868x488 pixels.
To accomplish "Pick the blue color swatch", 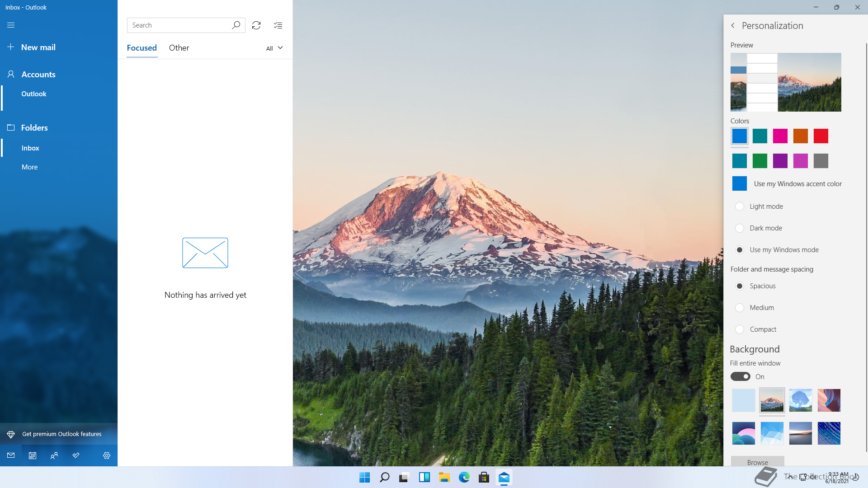I will click(740, 136).
